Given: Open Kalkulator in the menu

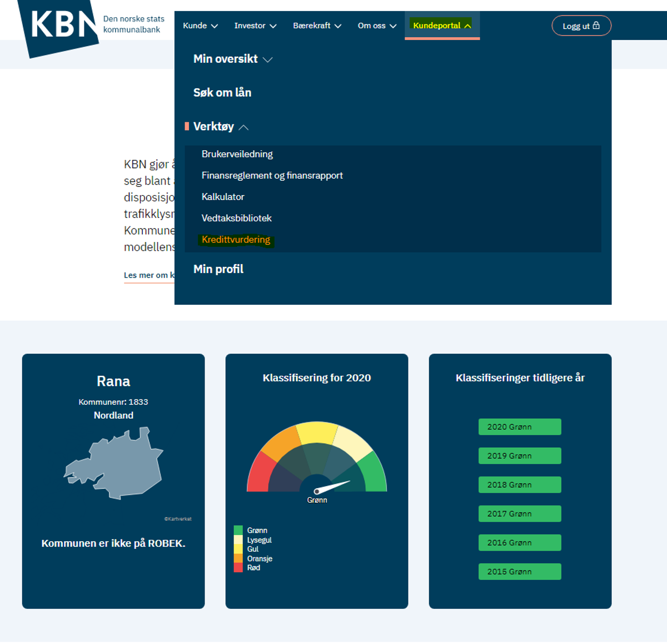Looking at the screenshot, I should coord(223,197).
